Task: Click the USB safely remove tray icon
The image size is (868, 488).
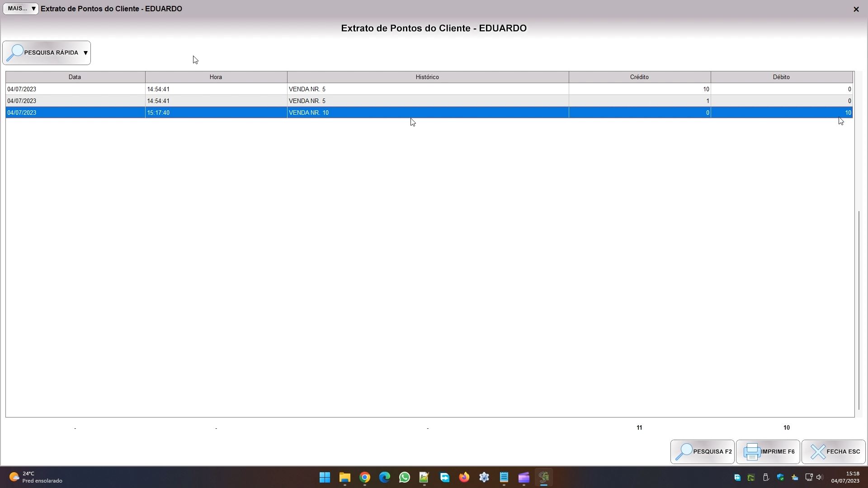Action: (766, 478)
